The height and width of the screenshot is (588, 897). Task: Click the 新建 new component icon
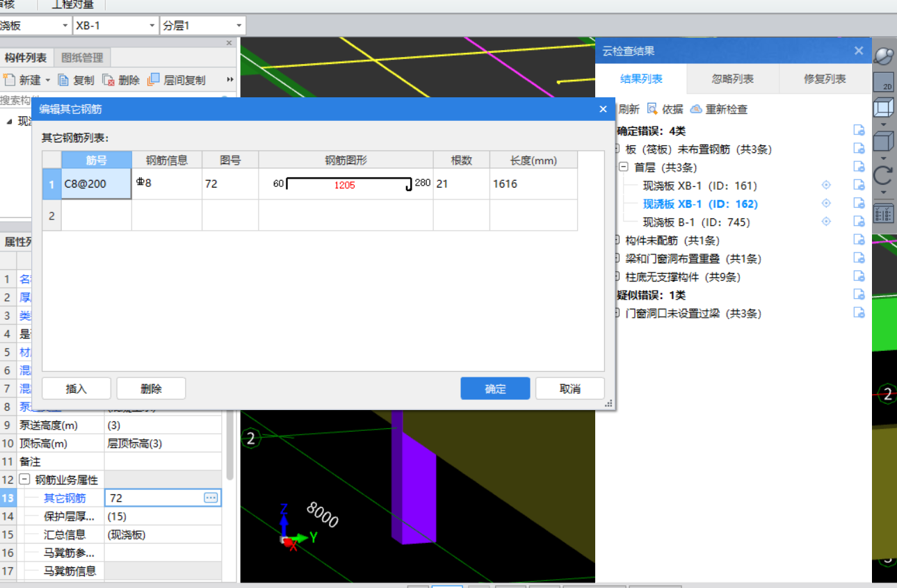pos(9,80)
